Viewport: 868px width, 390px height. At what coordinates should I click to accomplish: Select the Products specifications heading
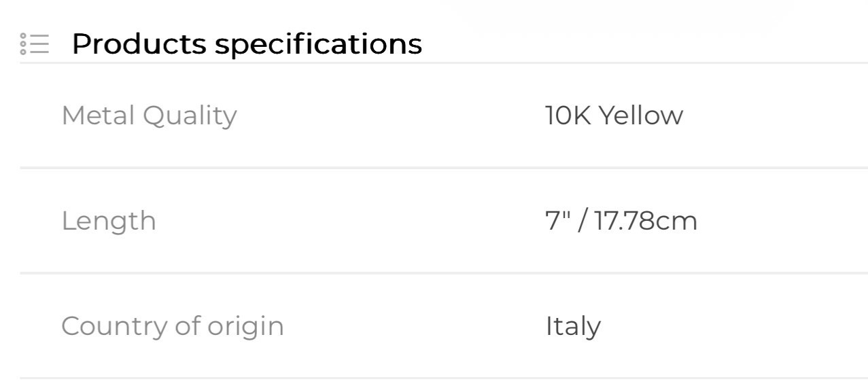pos(247,44)
